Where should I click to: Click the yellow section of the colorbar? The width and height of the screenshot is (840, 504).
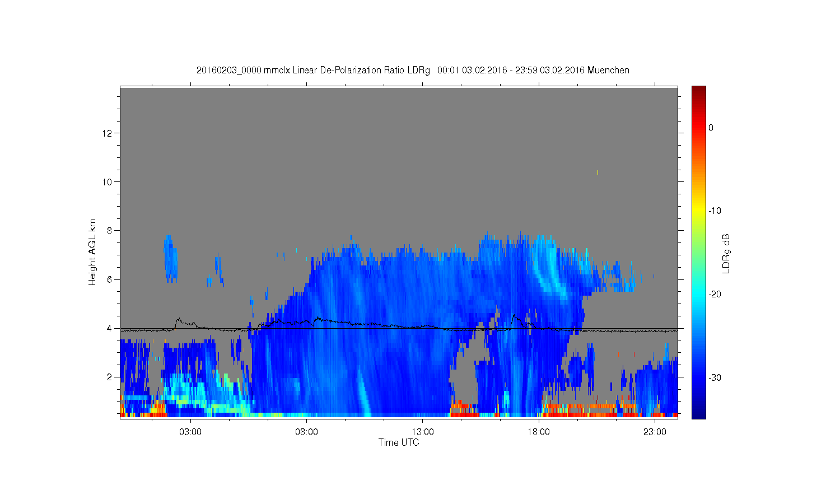coord(698,211)
